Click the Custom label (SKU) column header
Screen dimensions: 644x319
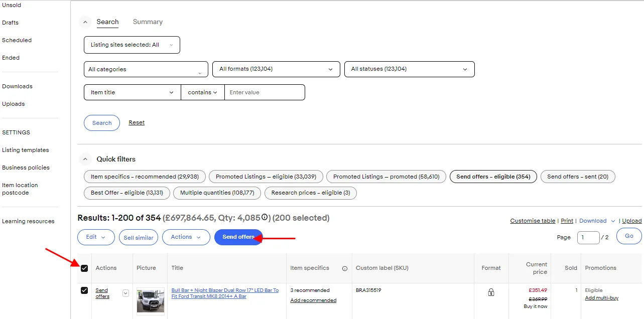pyautogui.click(x=382, y=268)
